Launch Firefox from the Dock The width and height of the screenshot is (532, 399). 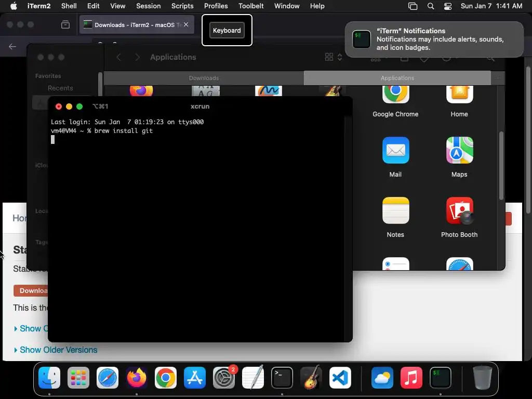pos(137,378)
